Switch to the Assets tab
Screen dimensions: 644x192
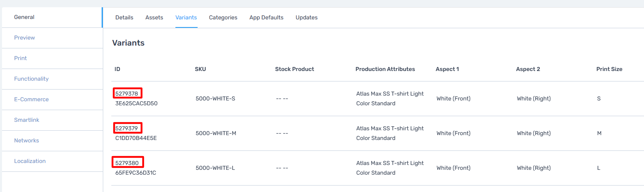click(154, 17)
